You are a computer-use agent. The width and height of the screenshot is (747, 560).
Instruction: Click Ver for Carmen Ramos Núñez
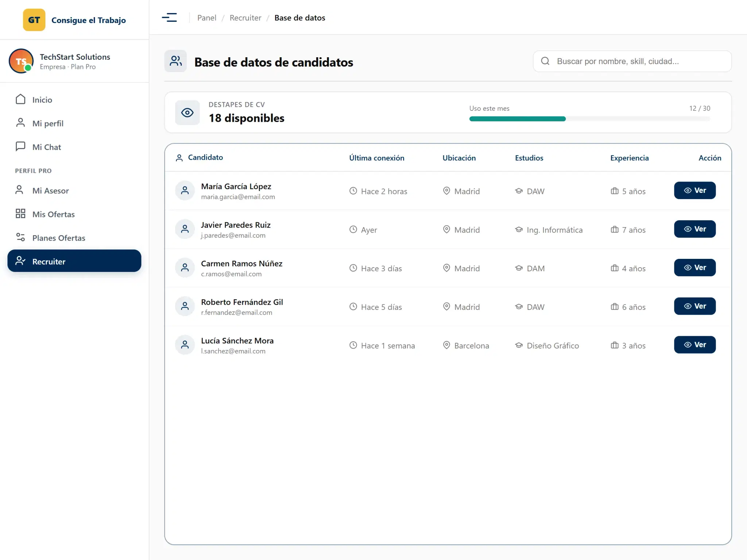[x=695, y=268]
